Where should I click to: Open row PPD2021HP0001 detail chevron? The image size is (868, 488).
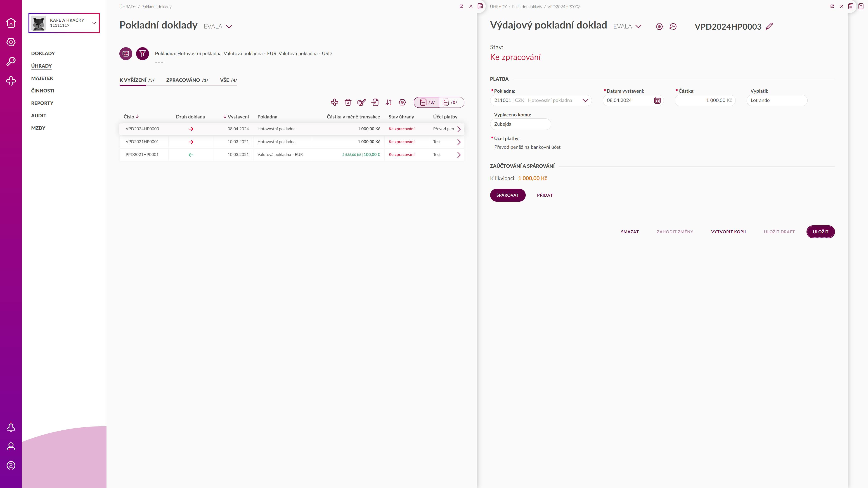459,155
